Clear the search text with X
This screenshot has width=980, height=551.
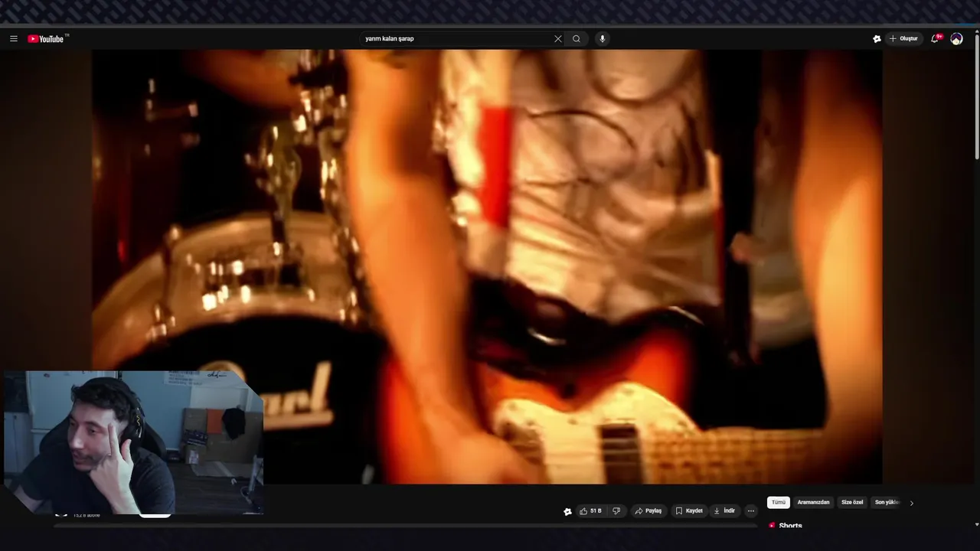click(557, 39)
